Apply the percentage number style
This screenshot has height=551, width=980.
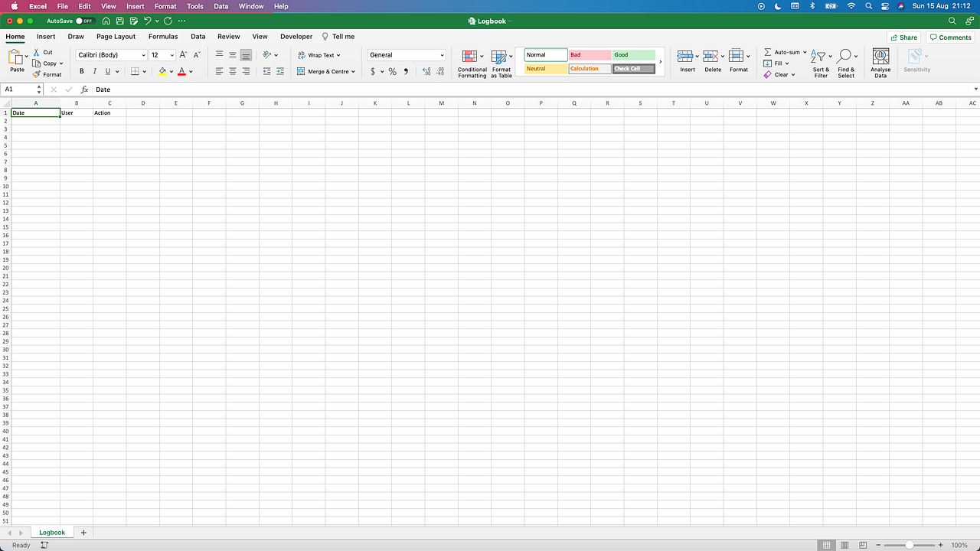click(392, 70)
